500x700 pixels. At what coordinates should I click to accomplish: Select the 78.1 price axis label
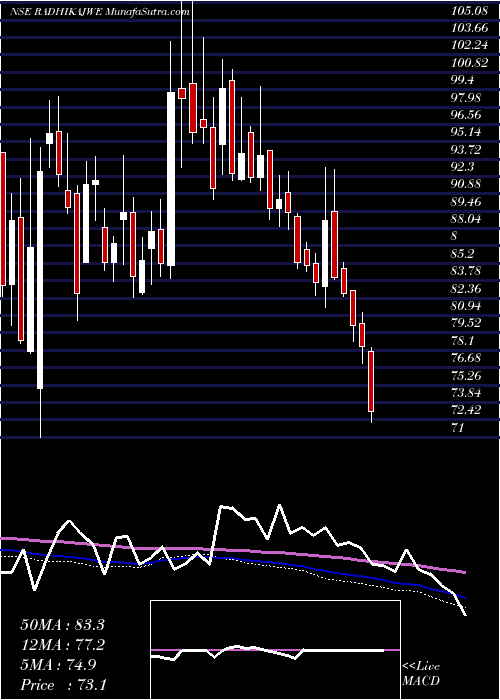pyautogui.click(x=464, y=342)
